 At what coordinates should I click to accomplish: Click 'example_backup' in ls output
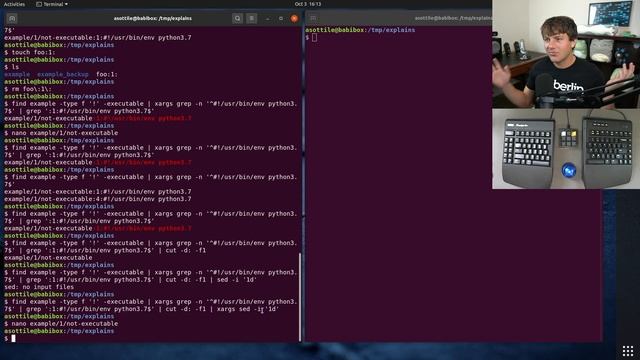pos(62,74)
